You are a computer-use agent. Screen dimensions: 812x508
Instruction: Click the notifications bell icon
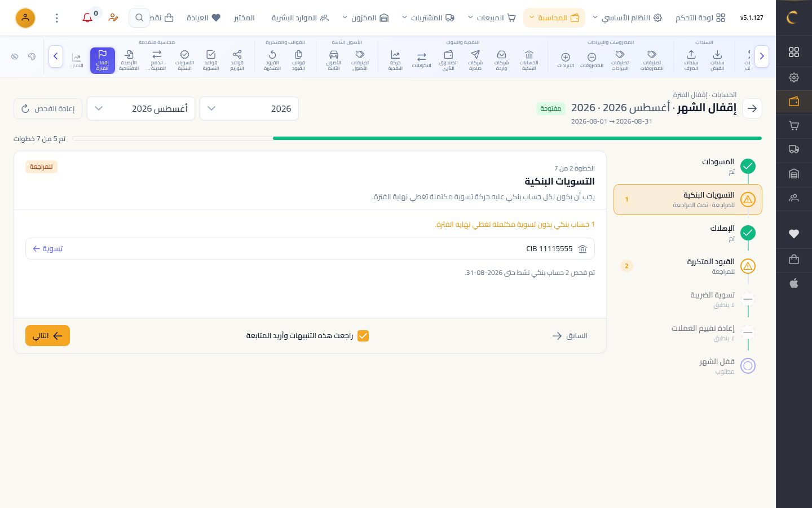click(87, 17)
